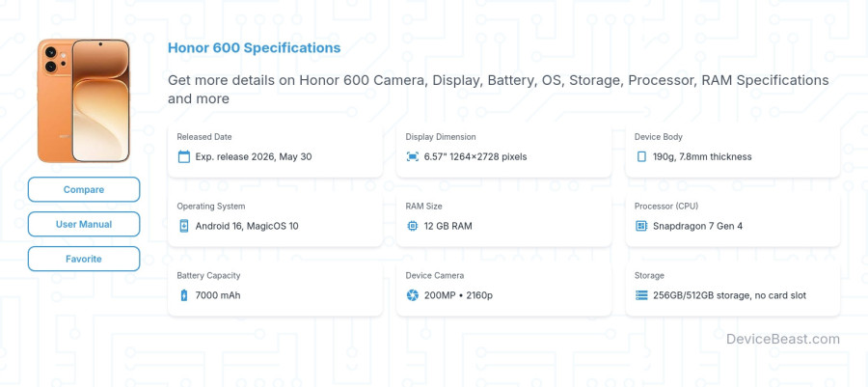Click text 'Android 16, MagicOS 10'
Screen dimensions: 868x387
pos(247,226)
